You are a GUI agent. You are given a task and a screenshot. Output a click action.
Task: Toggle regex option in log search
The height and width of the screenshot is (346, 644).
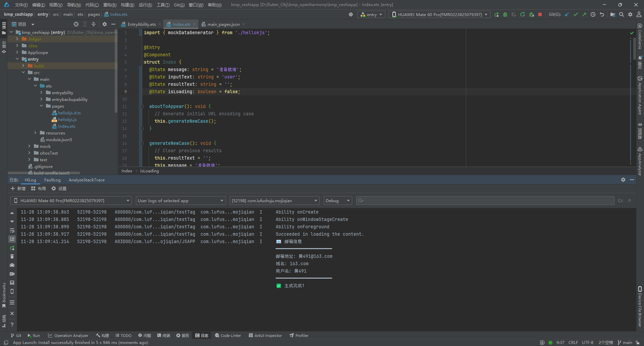coord(629,200)
